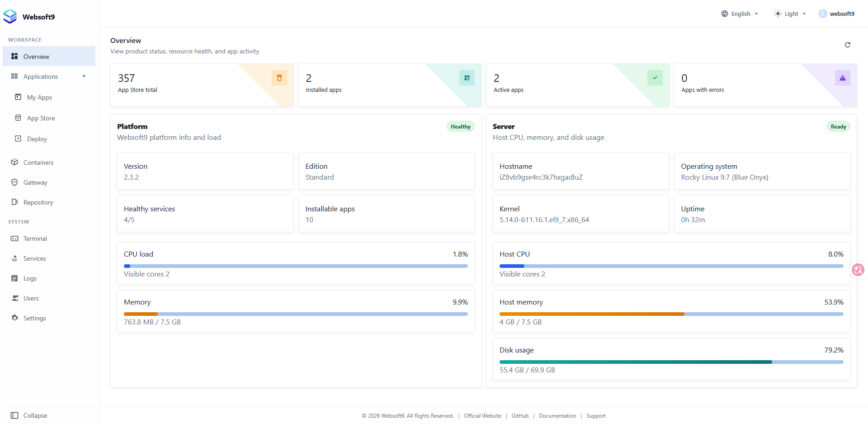Click the Rocky Linux 9.7 (Blue Onyx) text
The height and width of the screenshot is (424, 868).
(725, 177)
